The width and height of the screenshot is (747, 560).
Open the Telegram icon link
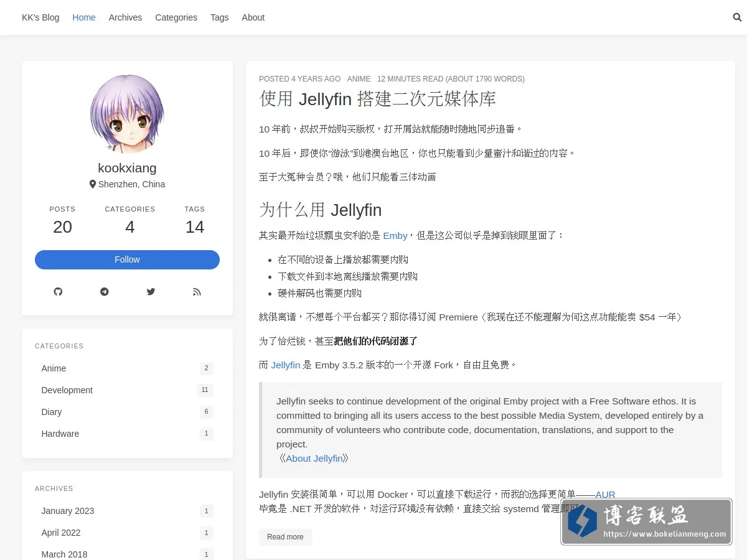(x=105, y=292)
